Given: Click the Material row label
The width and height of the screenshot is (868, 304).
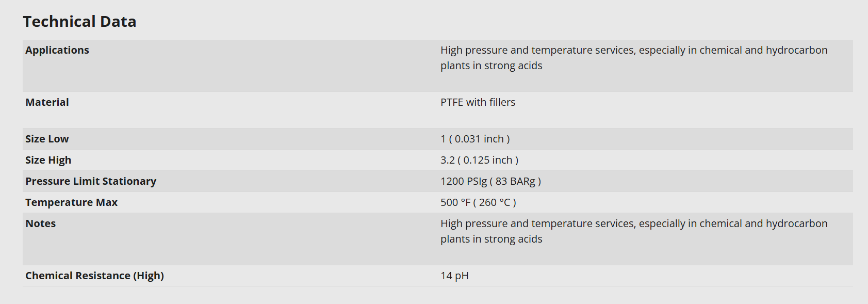Looking at the screenshot, I should [47, 102].
